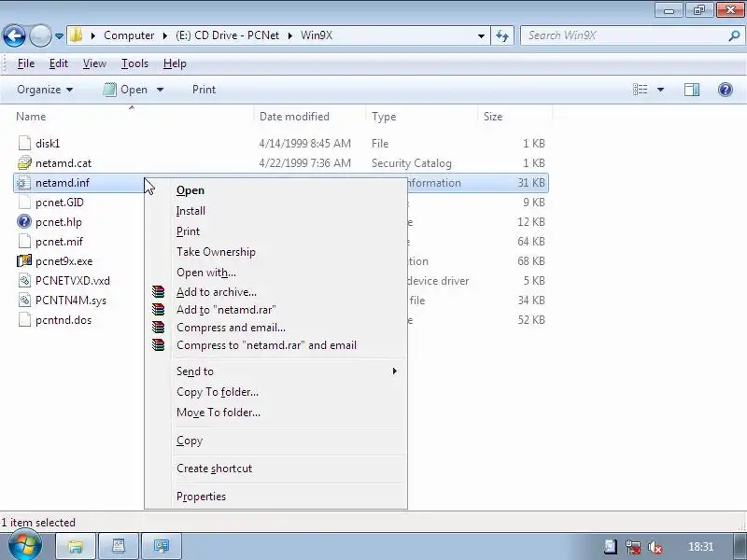Click the 18:31 taskbar clock
Image resolution: width=747 pixels, height=560 pixels.
[701, 547]
